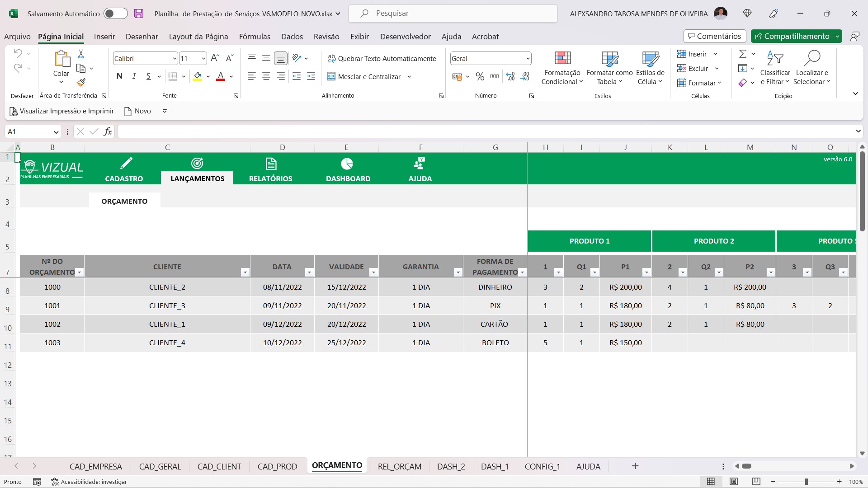The height and width of the screenshot is (488, 868).
Task: Increase font size with A-up icon
Action: point(215,58)
